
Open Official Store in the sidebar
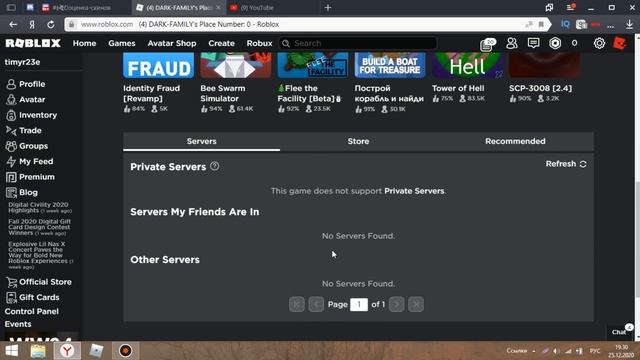(39, 282)
